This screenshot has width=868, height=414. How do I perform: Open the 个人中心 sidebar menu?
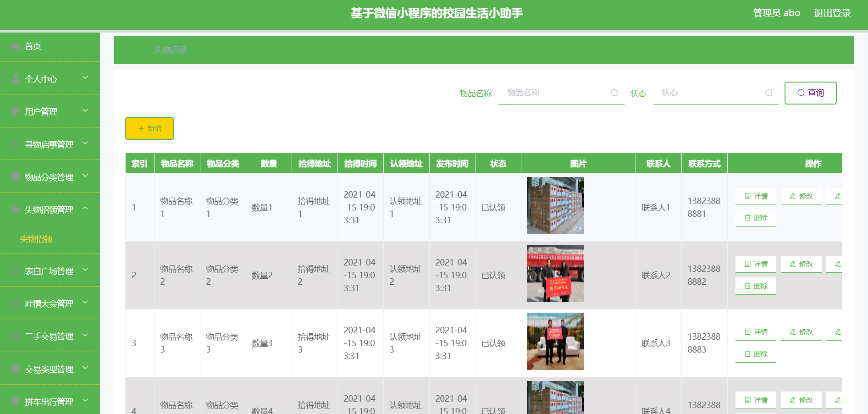50,79
